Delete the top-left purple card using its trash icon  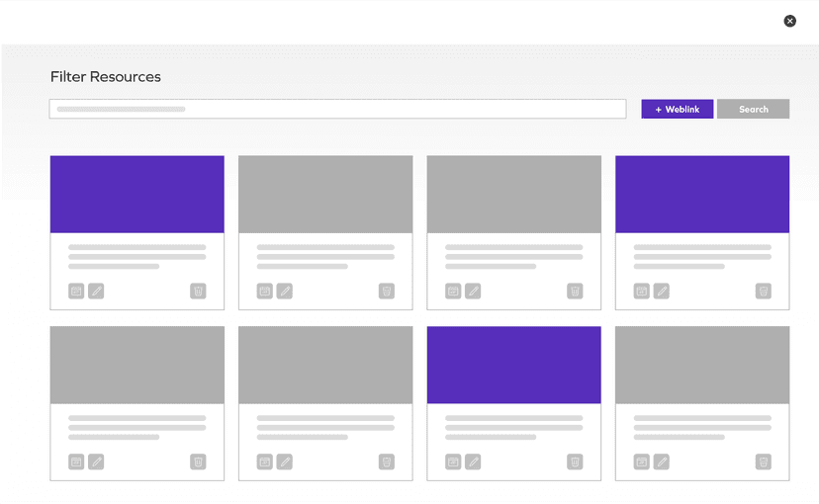point(198,291)
